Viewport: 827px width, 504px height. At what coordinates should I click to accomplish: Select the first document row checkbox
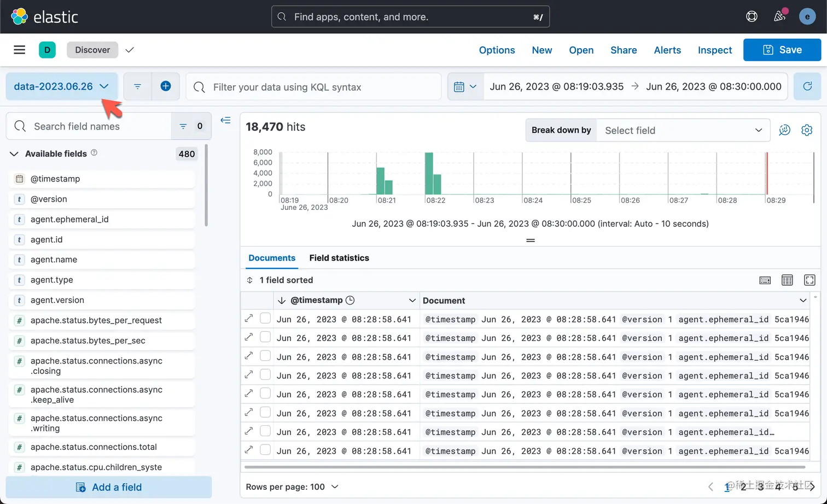265,318
